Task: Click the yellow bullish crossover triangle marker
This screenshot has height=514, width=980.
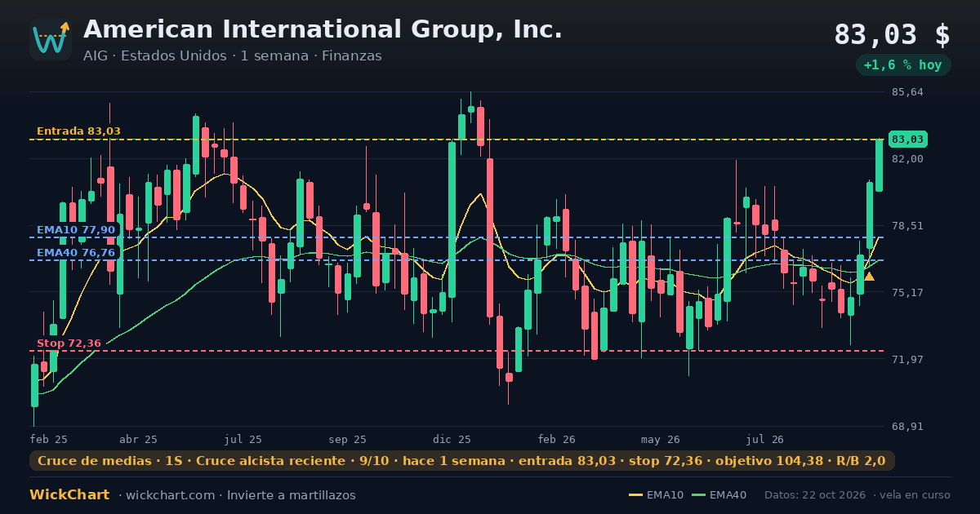Action: point(869,277)
